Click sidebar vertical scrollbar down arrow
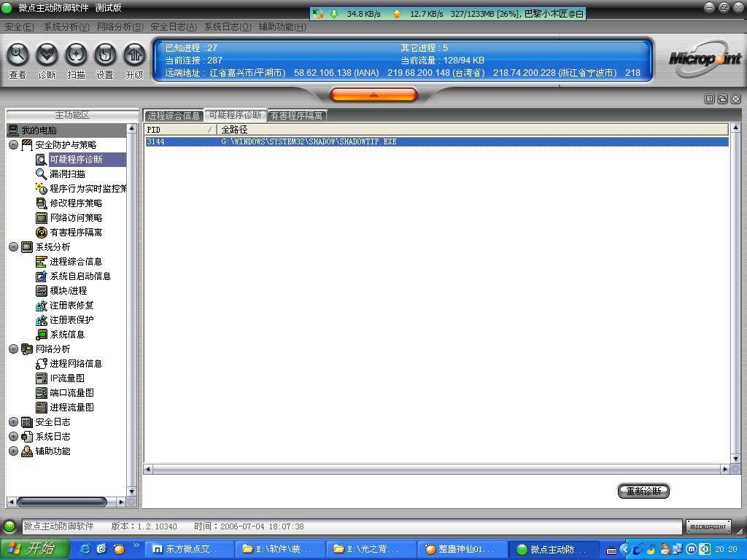This screenshot has width=747, height=560. point(131,491)
